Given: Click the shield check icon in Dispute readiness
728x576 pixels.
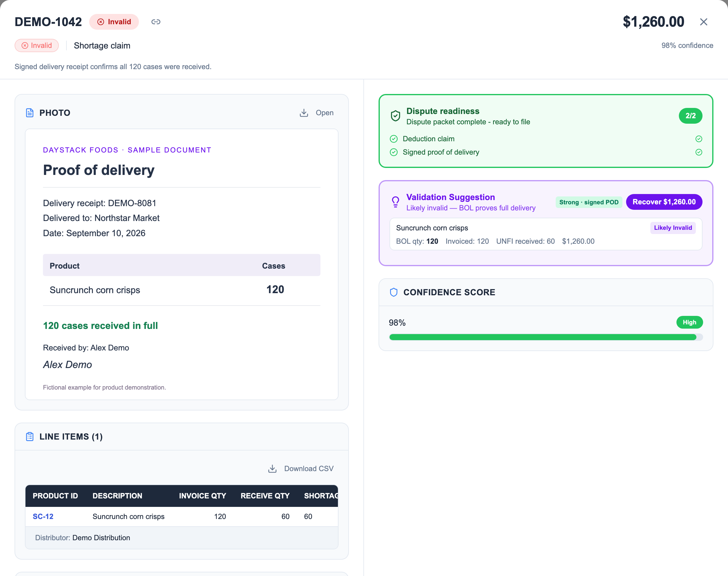Looking at the screenshot, I should point(395,116).
